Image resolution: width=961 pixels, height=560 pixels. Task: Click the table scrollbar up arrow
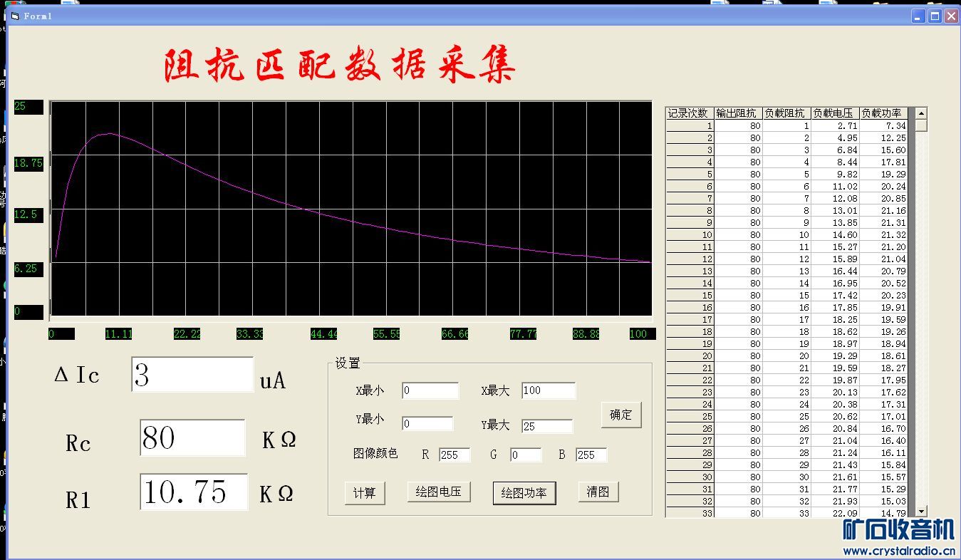point(921,113)
